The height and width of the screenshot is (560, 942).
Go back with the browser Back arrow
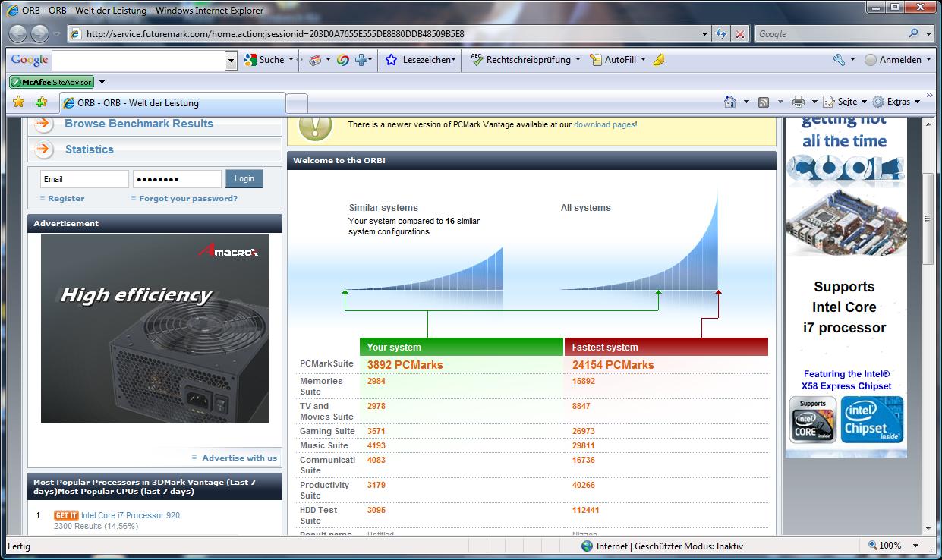18,33
